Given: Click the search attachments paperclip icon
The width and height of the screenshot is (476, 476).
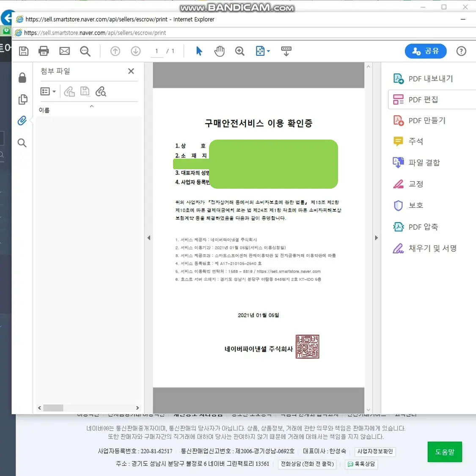Looking at the screenshot, I should coord(100,91).
